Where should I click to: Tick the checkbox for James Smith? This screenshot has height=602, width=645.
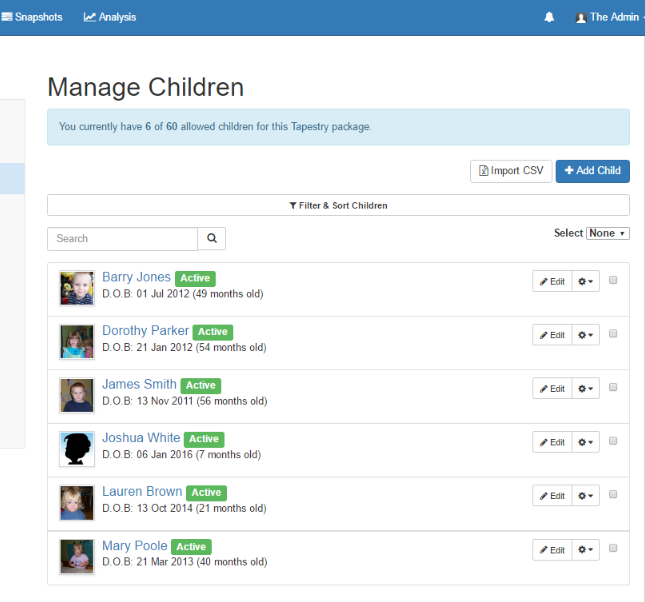(x=613, y=387)
